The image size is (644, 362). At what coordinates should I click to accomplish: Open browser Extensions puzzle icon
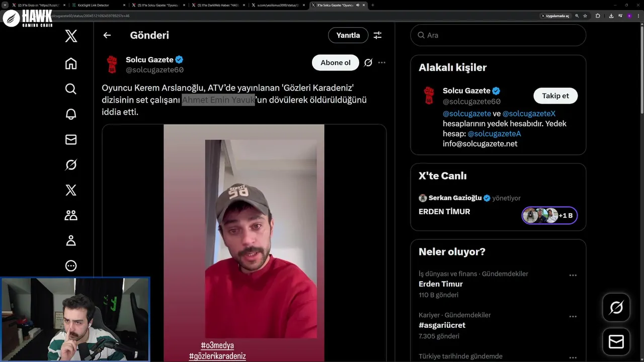point(598,16)
